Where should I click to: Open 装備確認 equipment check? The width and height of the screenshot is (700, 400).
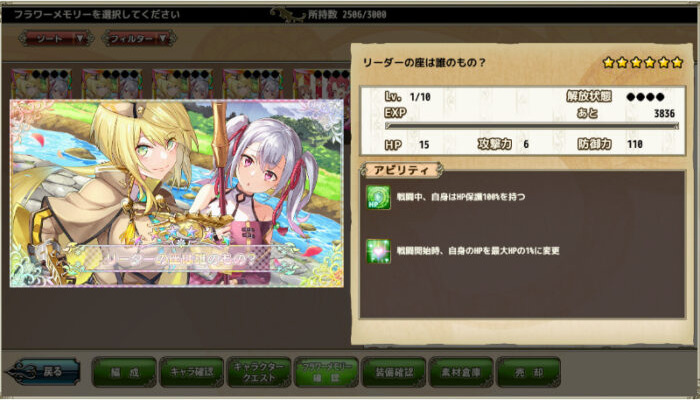point(394,372)
